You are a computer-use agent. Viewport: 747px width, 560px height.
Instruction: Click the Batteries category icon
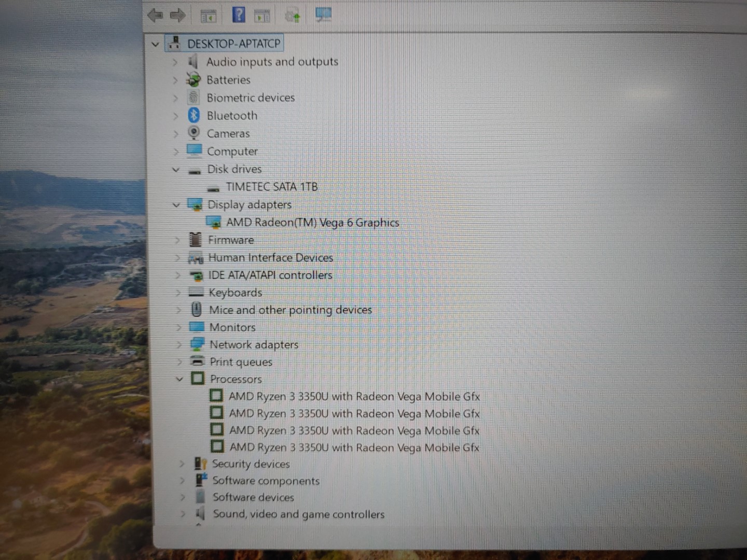[193, 80]
